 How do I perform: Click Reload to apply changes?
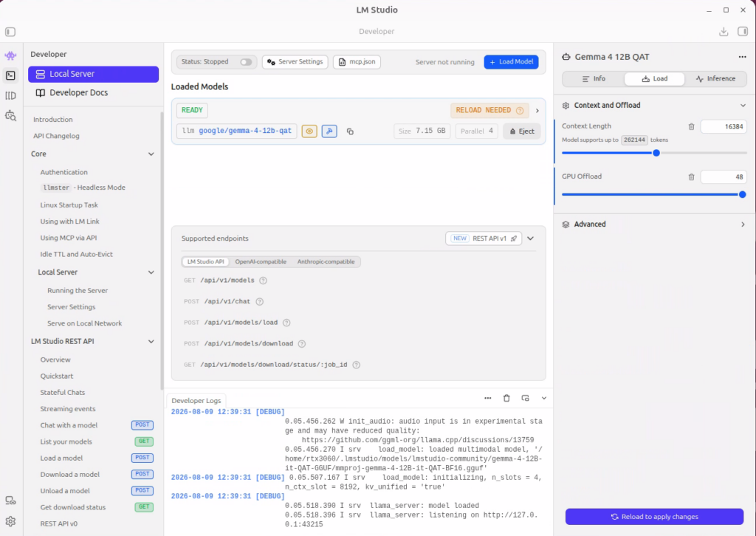point(654,517)
